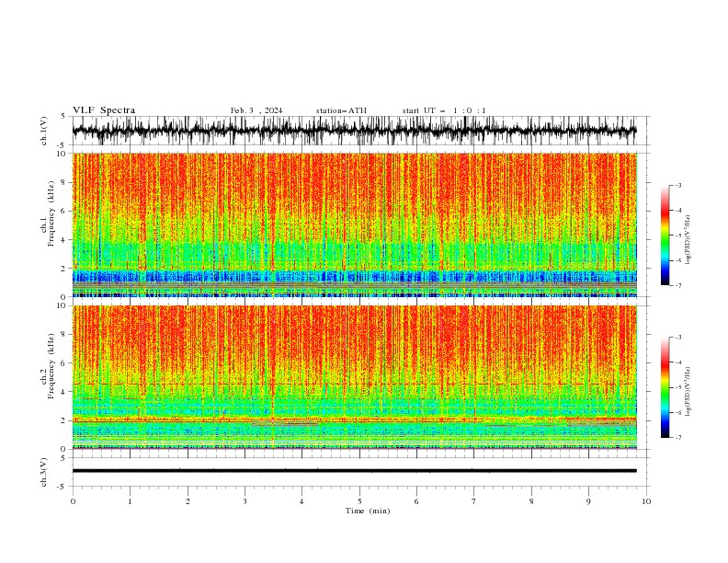728x563 pixels.
Task: Click the "ch.3(V)" axis label
Action: (44, 472)
